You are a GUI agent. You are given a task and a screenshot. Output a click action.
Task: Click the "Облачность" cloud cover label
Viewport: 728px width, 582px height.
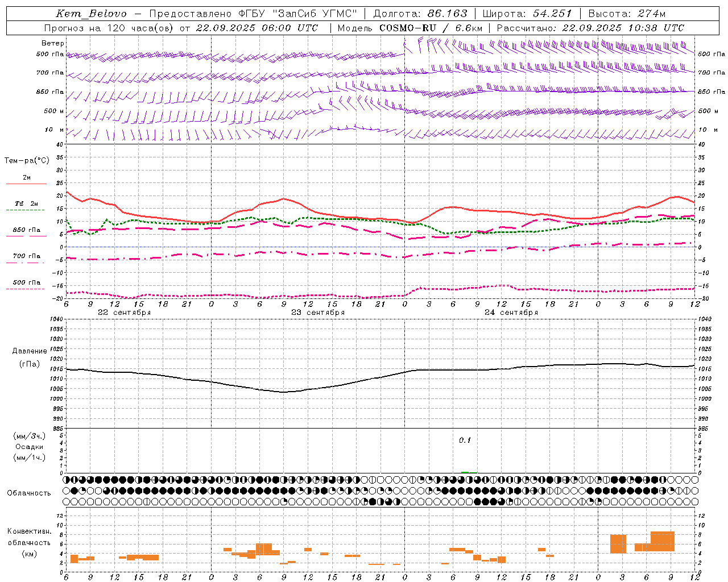pos(29,493)
